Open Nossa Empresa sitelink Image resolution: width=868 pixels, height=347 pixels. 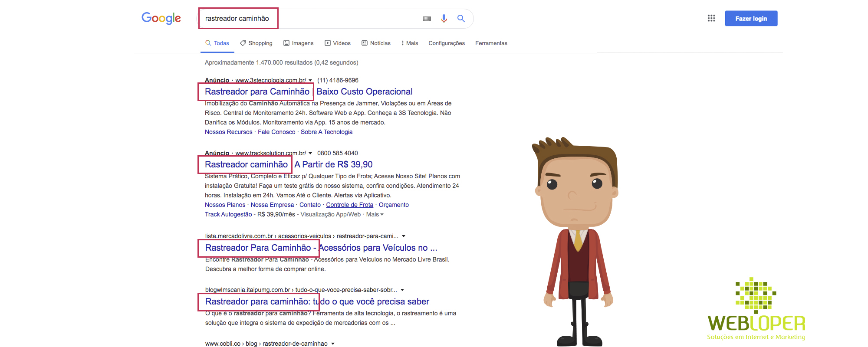272,205
